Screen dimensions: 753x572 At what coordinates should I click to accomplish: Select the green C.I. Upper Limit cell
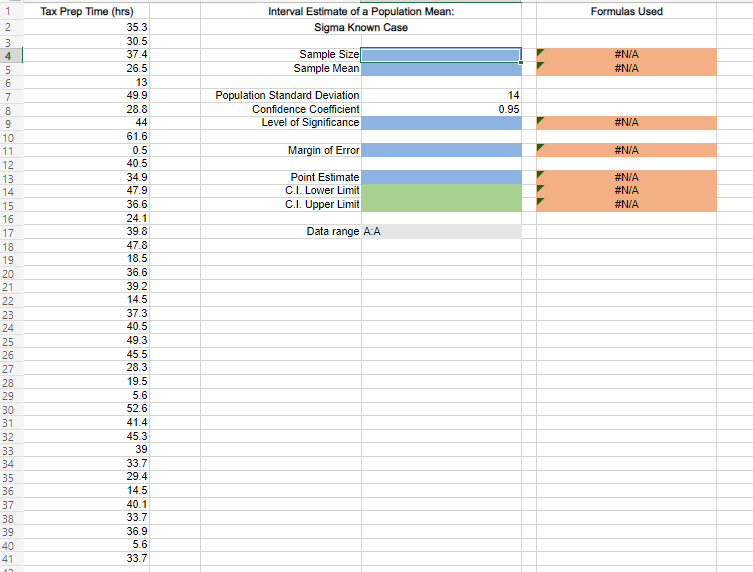tap(441, 205)
